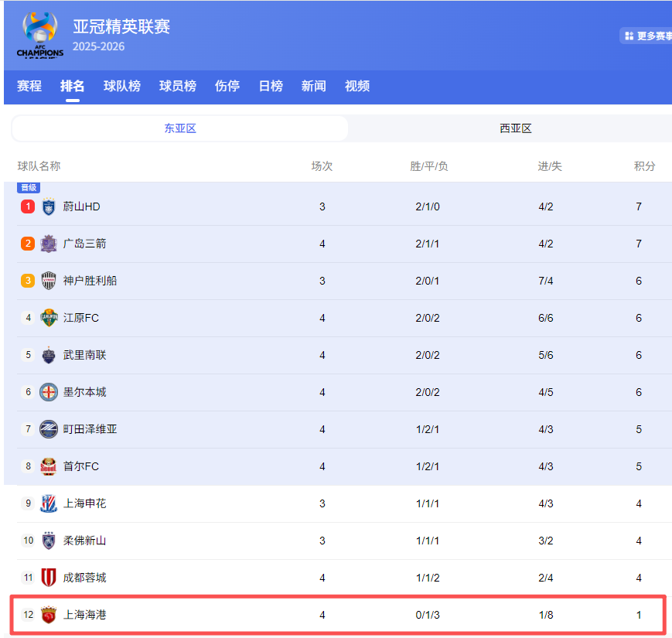Click the yellow rank 3 badge

[x=28, y=281]
